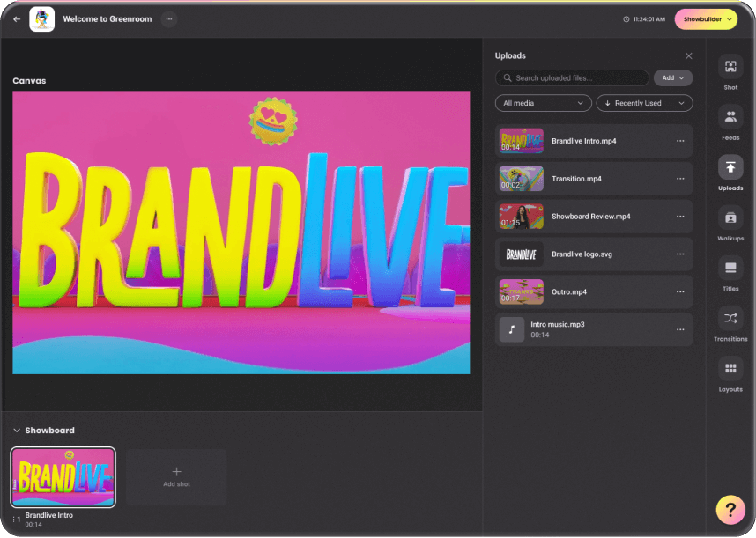Open more options for Transition.mp4
This screenshot has width=756, height=538.
(x=680, y=179)
